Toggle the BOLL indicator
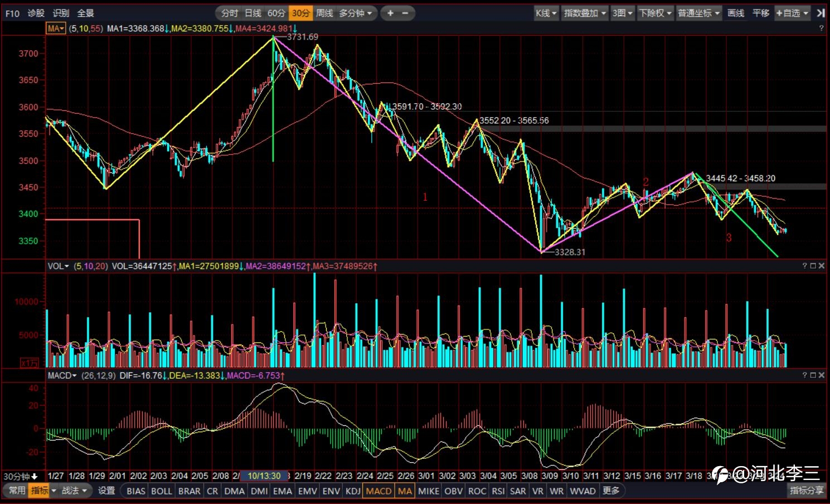 (x=162, y=491)
